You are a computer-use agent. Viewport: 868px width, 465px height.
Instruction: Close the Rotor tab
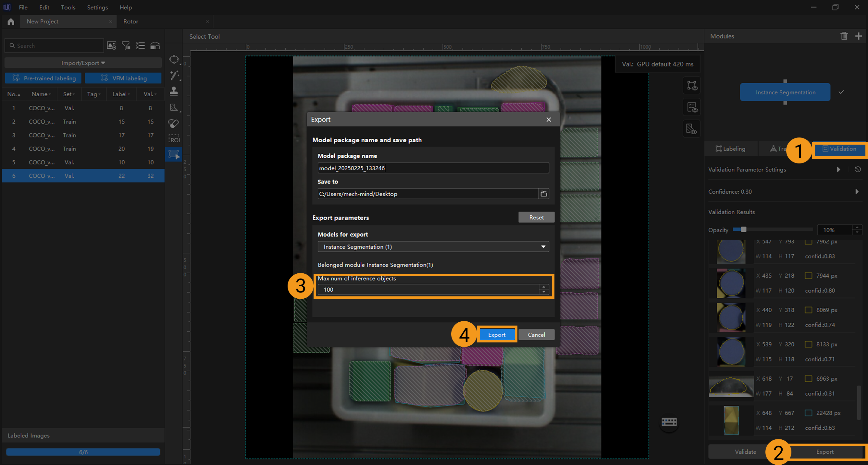click(x=207, y=21)
